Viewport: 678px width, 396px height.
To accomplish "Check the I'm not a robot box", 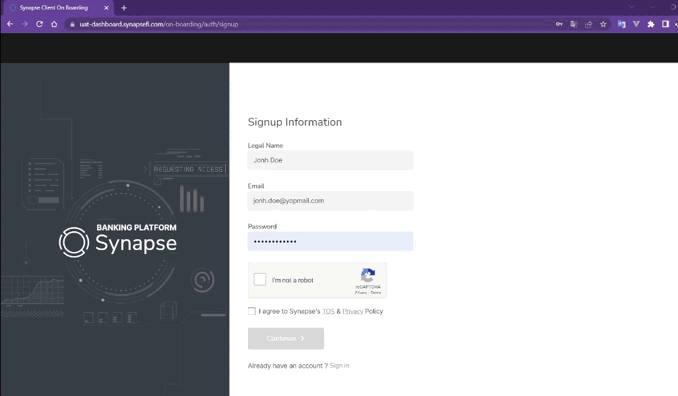I will (x=260, y=279).
